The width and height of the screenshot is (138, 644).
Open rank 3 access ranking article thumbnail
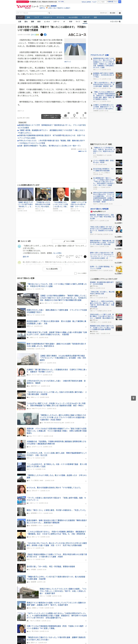[119, 85]
